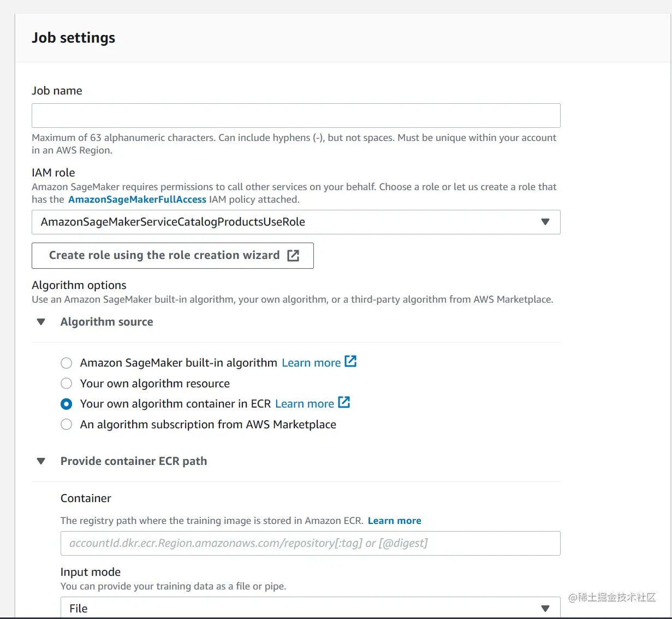Viewport: 672px width, 619px height.
Task: Open AmazonSageMakerFullAccess policy link
Action: coord(137,199)
